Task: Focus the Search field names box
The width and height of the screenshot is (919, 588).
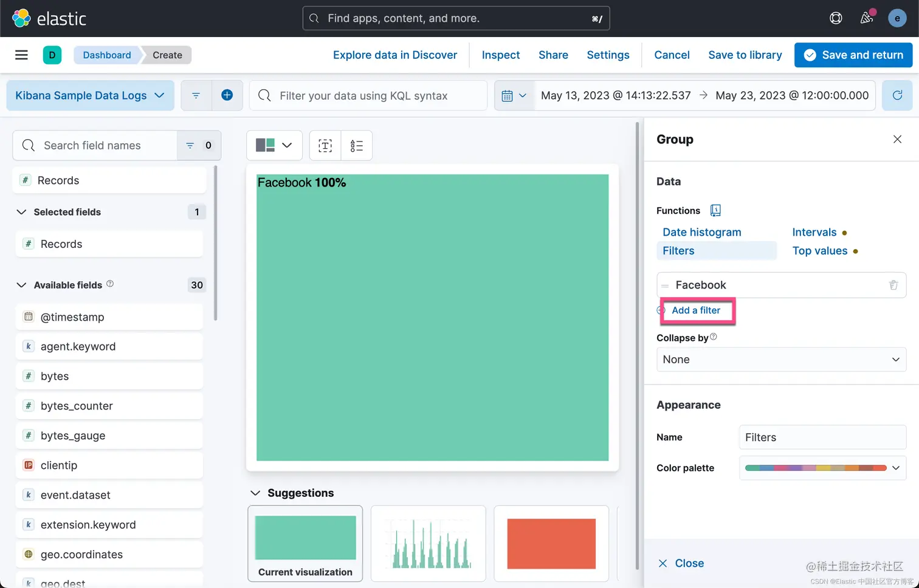Action: (95, 145)
